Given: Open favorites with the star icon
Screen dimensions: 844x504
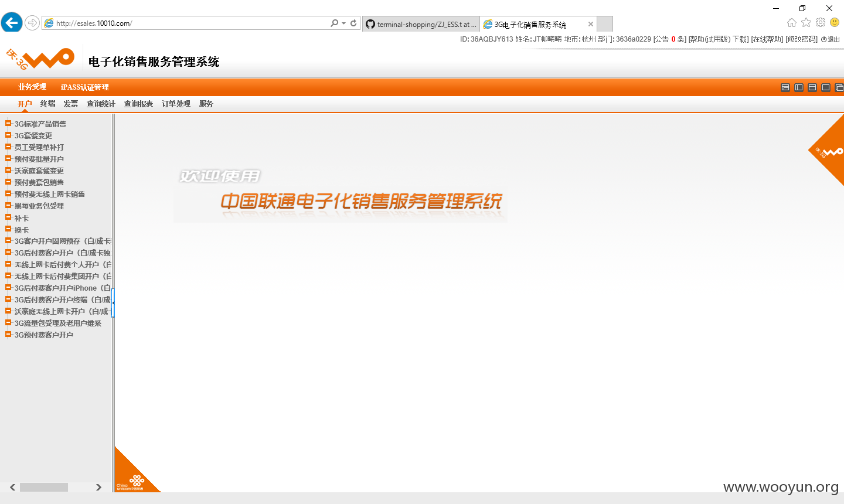Looking at the screenshot, I should [806, 22].
